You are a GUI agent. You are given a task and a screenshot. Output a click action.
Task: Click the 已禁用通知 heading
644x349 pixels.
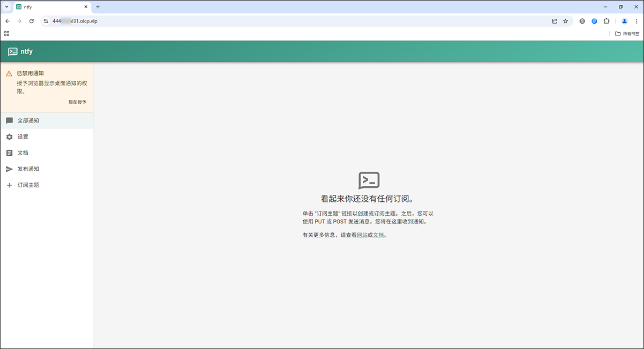(30, 74)
